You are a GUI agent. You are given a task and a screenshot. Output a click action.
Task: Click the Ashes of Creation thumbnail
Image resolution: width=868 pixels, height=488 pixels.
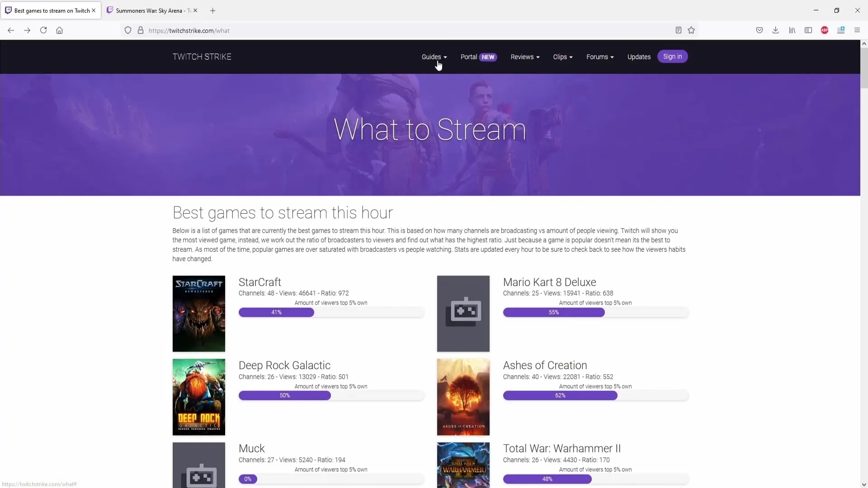[463, 396]
